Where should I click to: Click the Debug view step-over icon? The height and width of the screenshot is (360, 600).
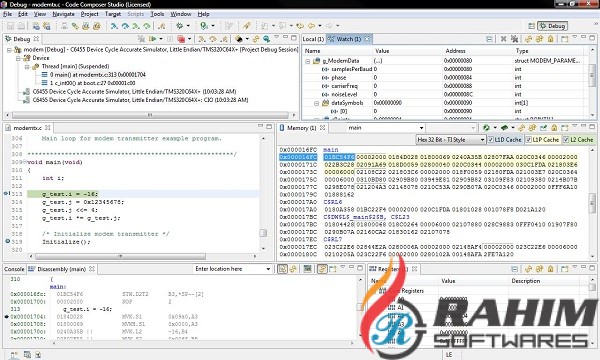[x=213, y=39]
